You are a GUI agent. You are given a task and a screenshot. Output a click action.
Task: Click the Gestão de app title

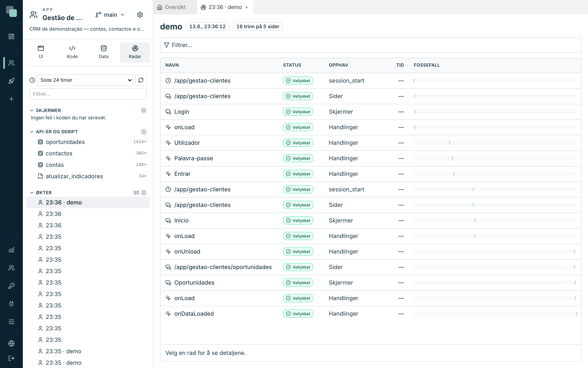point(62,18)
